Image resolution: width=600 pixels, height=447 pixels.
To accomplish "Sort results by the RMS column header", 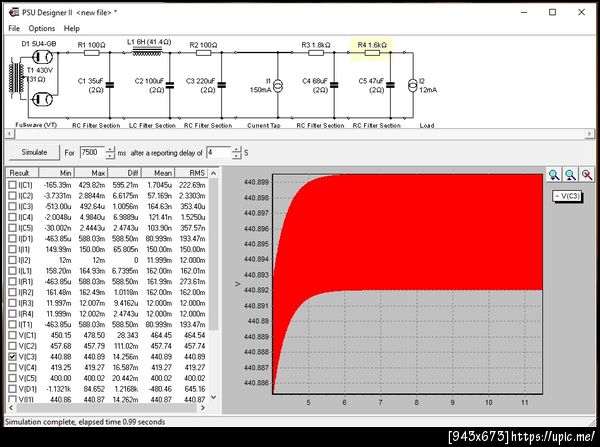I will coord(192,173).
